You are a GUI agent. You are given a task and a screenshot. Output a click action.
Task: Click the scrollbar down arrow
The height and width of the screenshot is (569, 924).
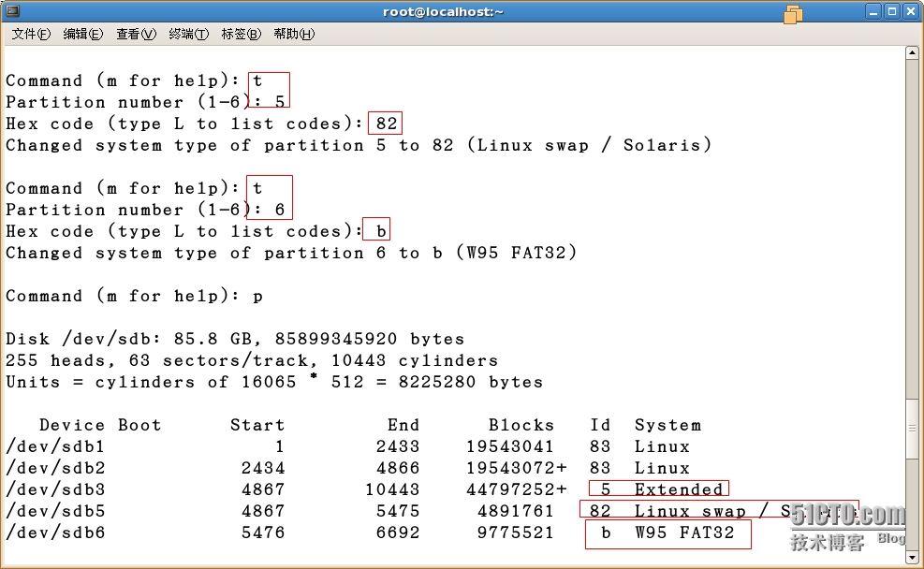coord(912,557)
